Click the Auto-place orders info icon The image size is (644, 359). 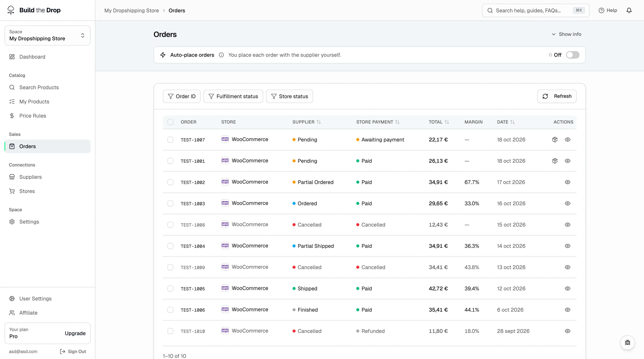coord(221,55)
